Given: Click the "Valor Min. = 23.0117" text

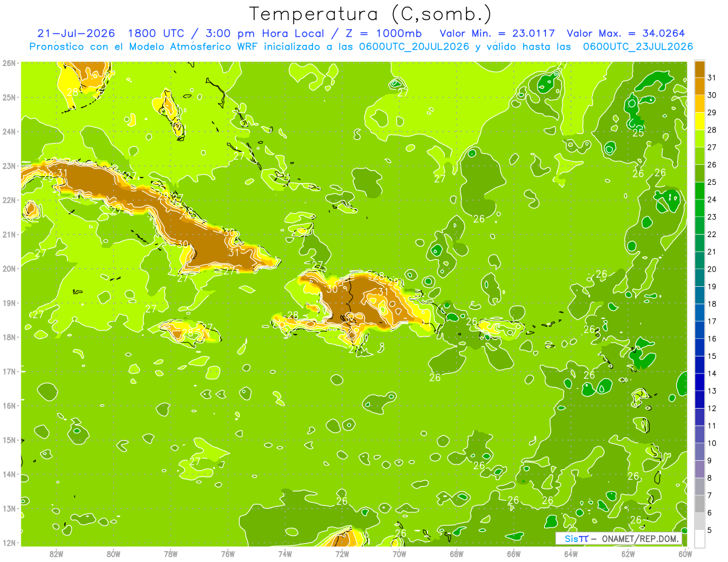Looking at the screenshot, I should click(x=497, y=33).
